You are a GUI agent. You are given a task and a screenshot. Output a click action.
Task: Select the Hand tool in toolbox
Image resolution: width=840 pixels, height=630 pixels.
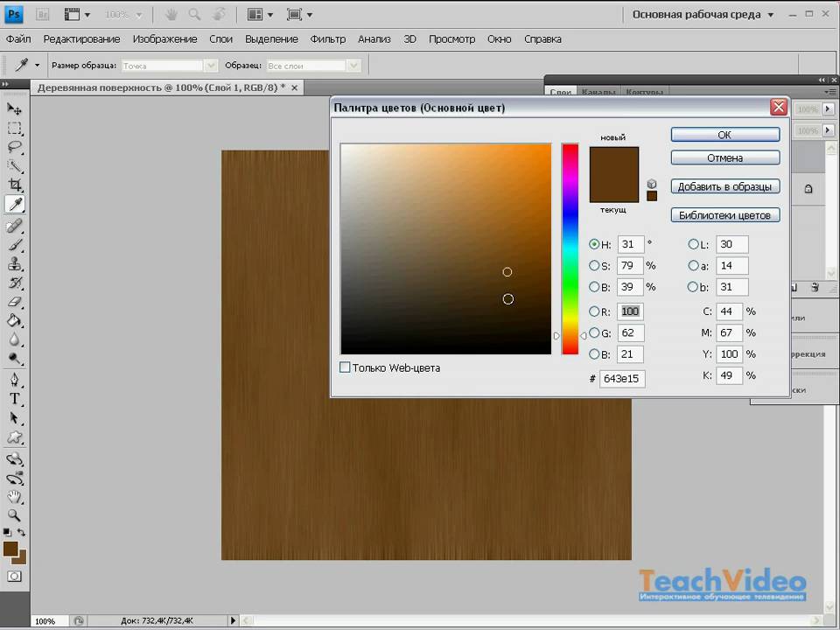click(15, 497)
